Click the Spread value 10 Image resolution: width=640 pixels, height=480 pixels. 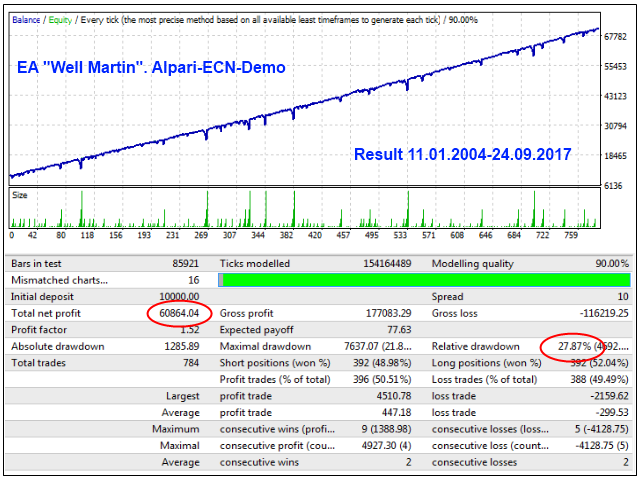(x=622, y=298)
